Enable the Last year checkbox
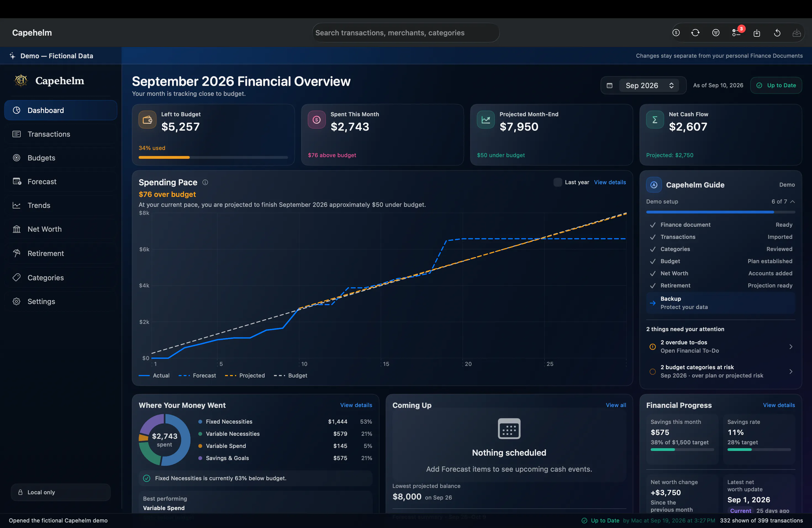The image size is (812, 528). (x=557, y=182)
